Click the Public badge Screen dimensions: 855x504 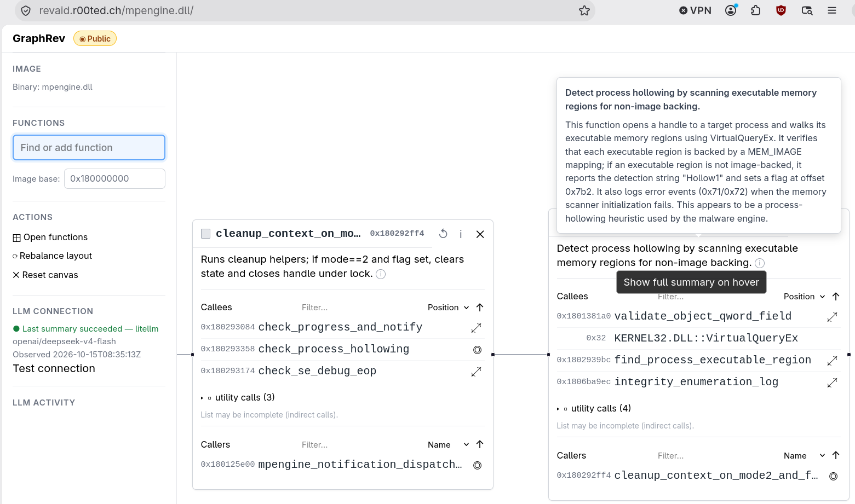[95, 38]
